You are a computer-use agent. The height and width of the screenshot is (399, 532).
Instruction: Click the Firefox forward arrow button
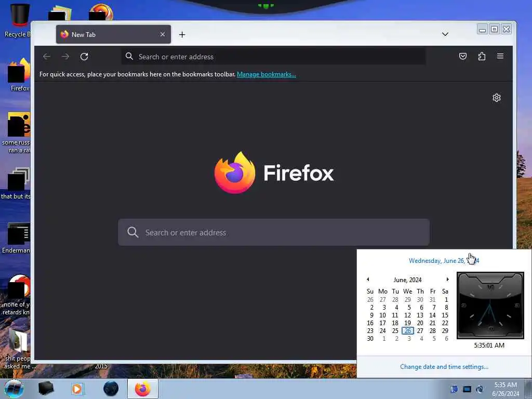click(x=65, y=56)
